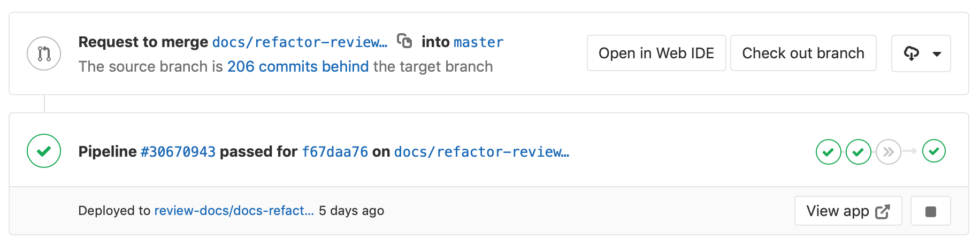Copy the source branch name
The height and width of the screenshot is (246, 980).
[404, 41]
